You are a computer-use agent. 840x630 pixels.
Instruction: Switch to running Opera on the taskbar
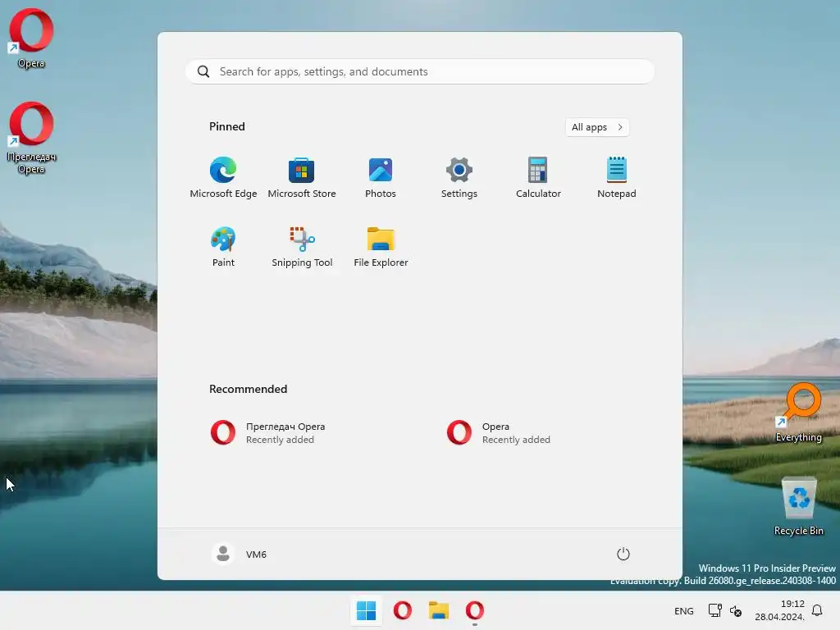(x=475, y=610)
